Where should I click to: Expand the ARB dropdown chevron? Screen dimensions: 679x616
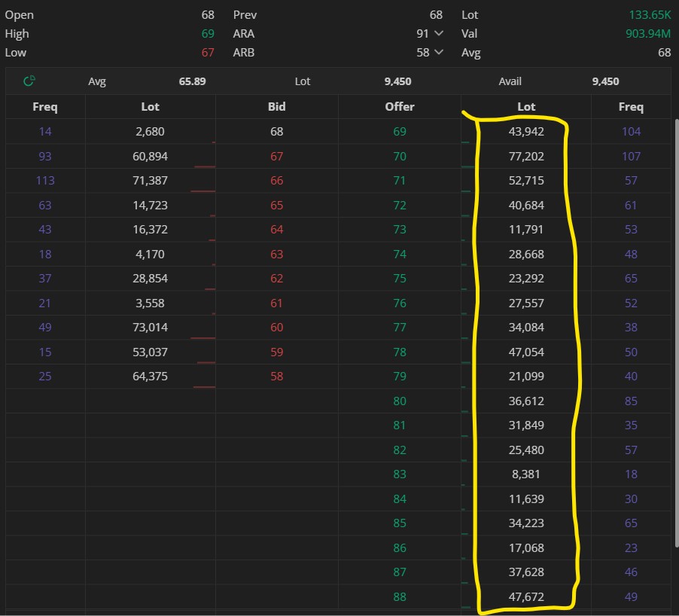point(439,53)
